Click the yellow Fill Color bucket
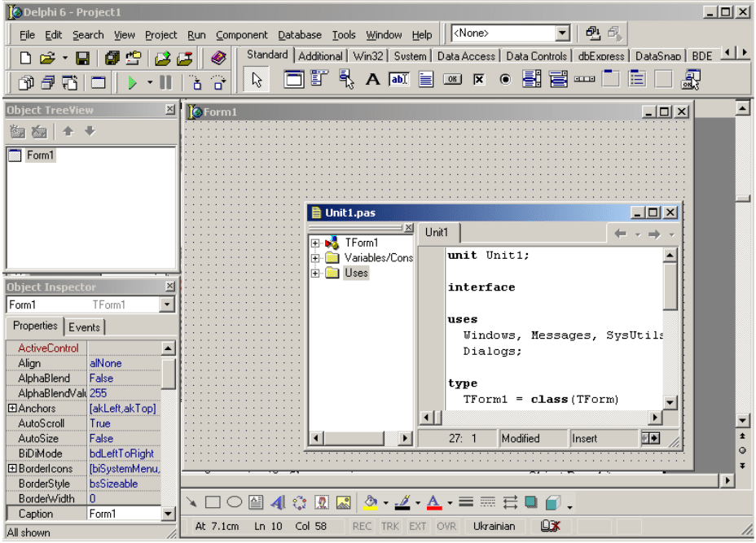Image resolution: width=756 pixels, height=543 pixels. coord(371,502)
